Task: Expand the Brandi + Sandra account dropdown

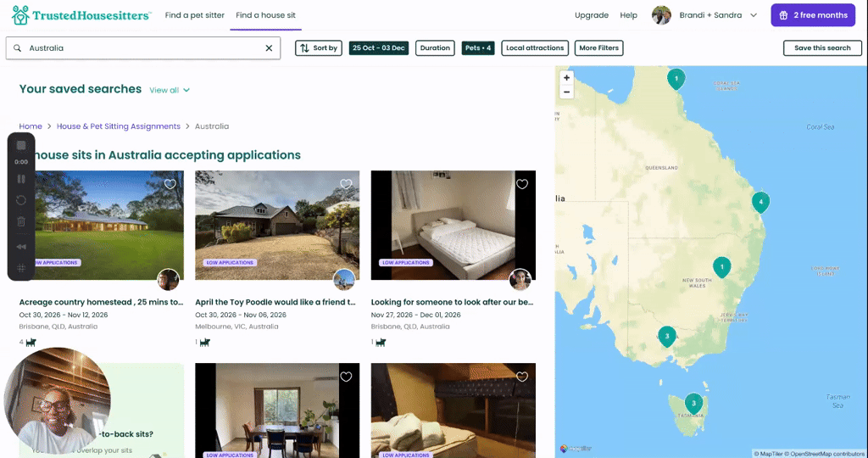Action: [x=754, y=15]
